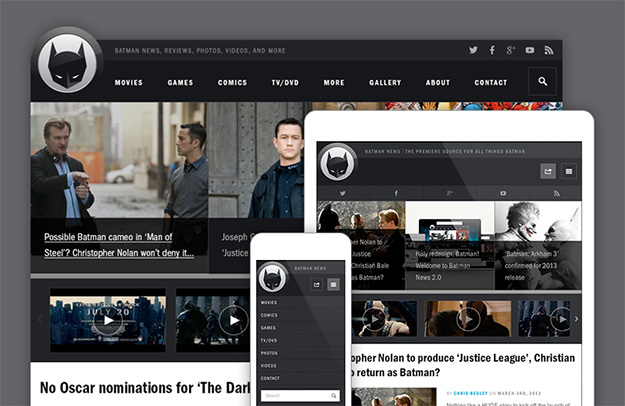Tap the Google Plus icon in tablet social bar
This screenshot has height=406, width=625.
point(449,193)
